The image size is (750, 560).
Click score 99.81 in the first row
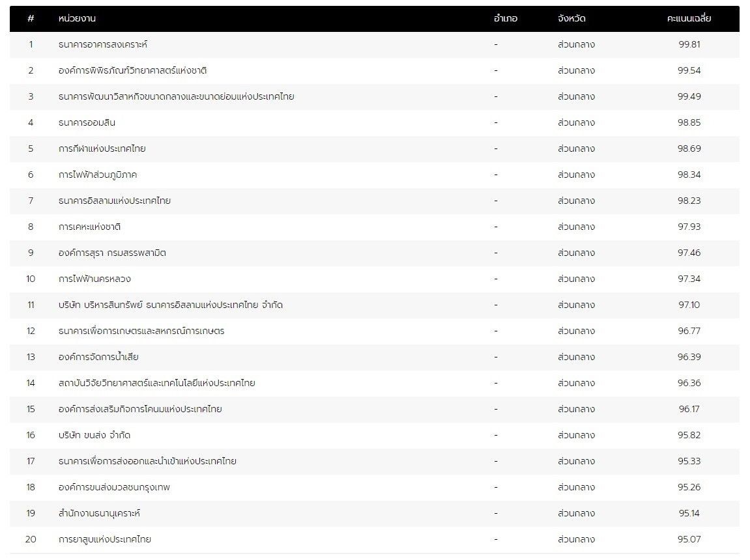point(689,45)
